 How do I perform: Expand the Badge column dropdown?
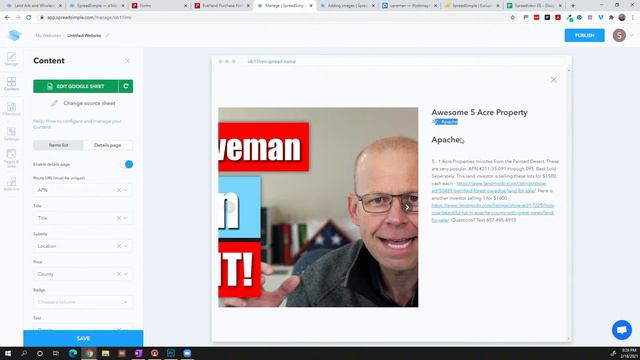[126, 302]
